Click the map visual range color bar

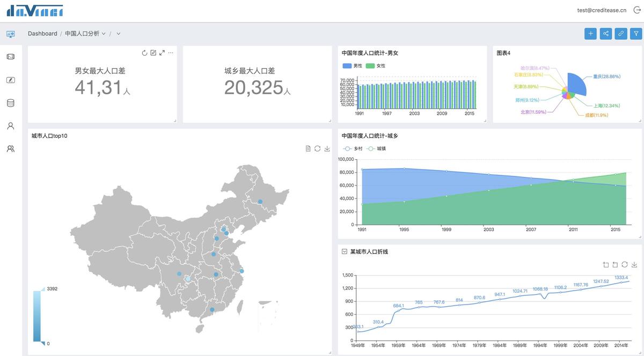click(x=36, y=316)
